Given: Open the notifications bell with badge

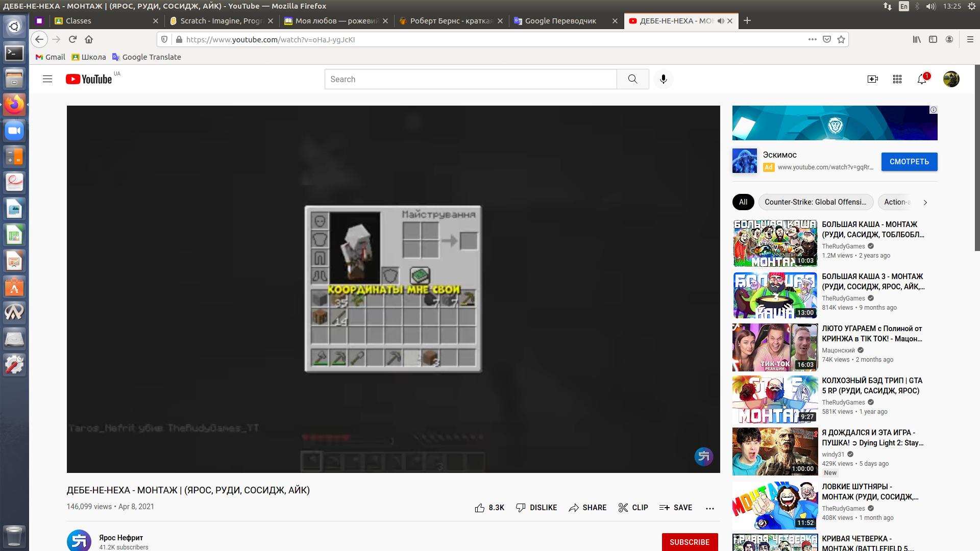Looking at the screenshot, I should 922,79.
